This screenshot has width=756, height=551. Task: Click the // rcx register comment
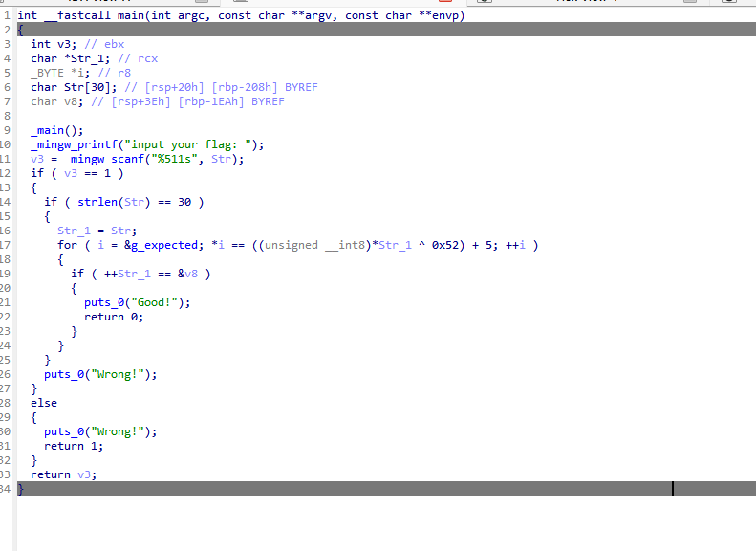[138, 59]
